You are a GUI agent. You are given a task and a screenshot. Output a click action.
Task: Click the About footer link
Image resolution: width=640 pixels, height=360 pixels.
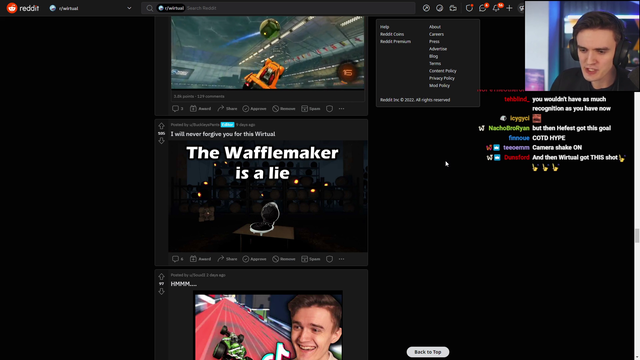(x=435, y=27)
